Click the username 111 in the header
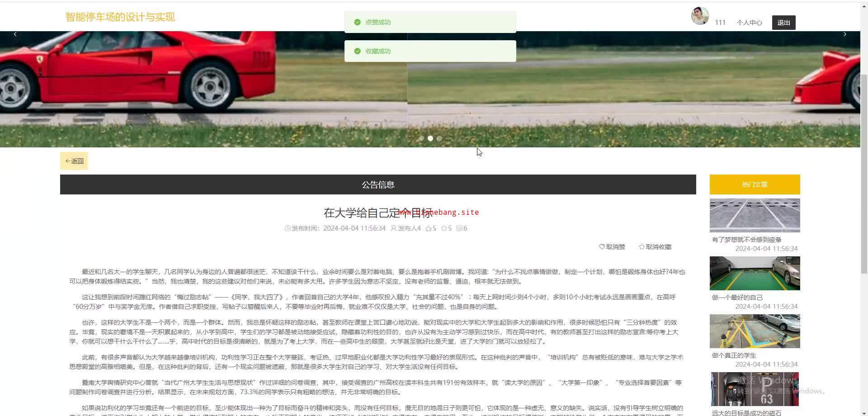The image size is (868, 416). click(720, 23)
